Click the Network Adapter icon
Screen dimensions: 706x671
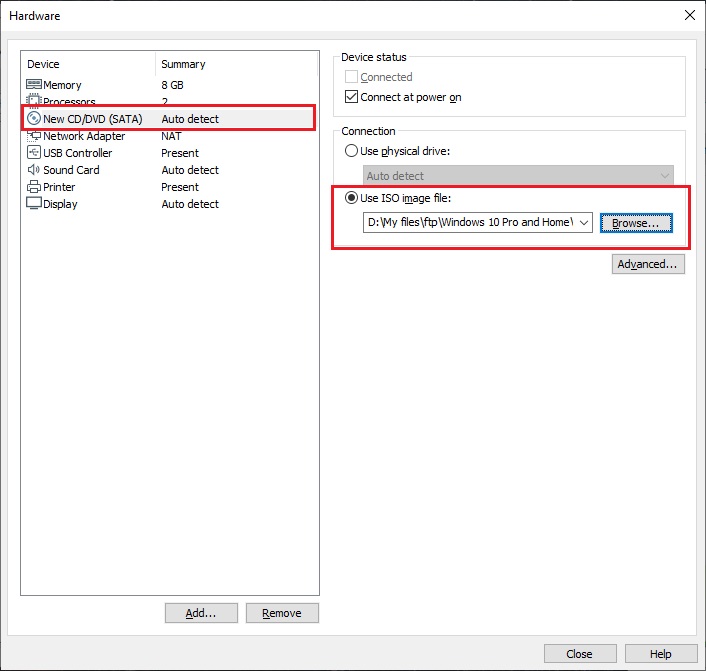coord(34,136)
